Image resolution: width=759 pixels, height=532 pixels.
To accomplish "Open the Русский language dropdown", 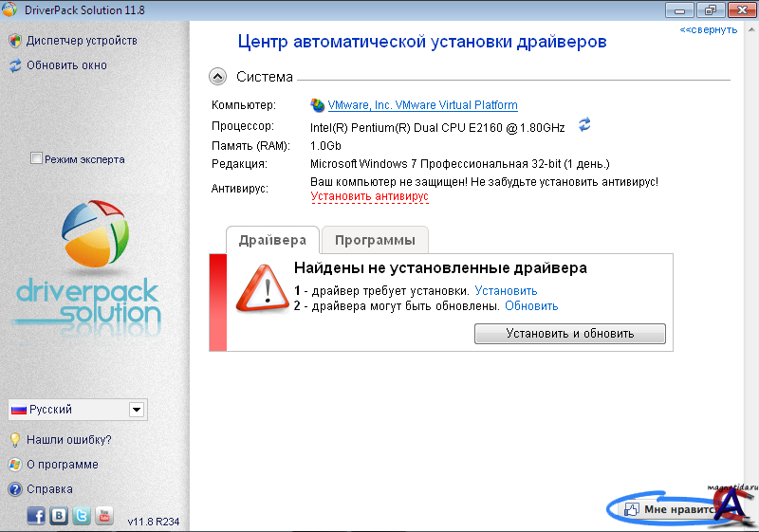I will (136, 410).
